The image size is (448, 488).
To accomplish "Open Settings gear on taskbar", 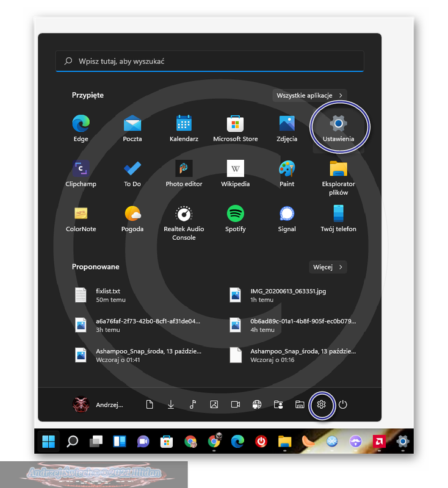I will point(403,441).
